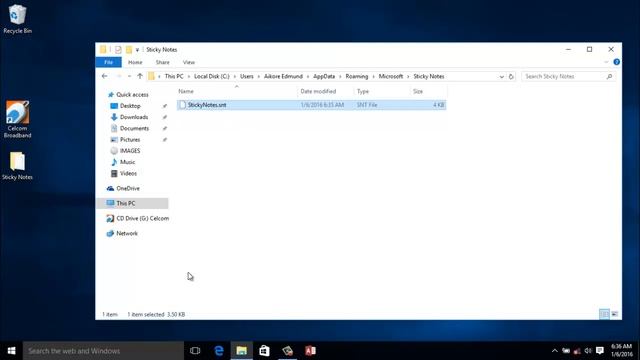640x360 pixels.
Task: Switch to Details view layout icon
Action: pos(604,314)
